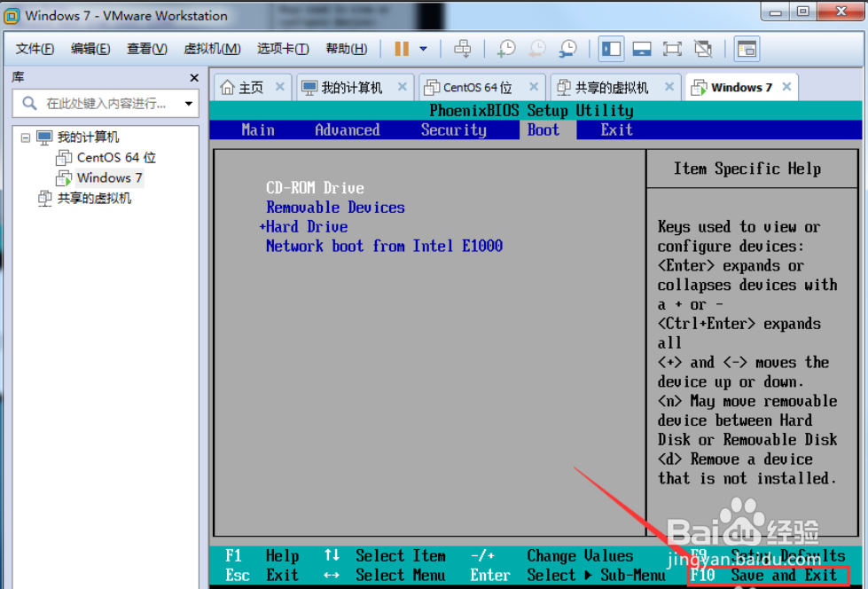
Task: Click the revert to snapshot icon
Action: 537,49
